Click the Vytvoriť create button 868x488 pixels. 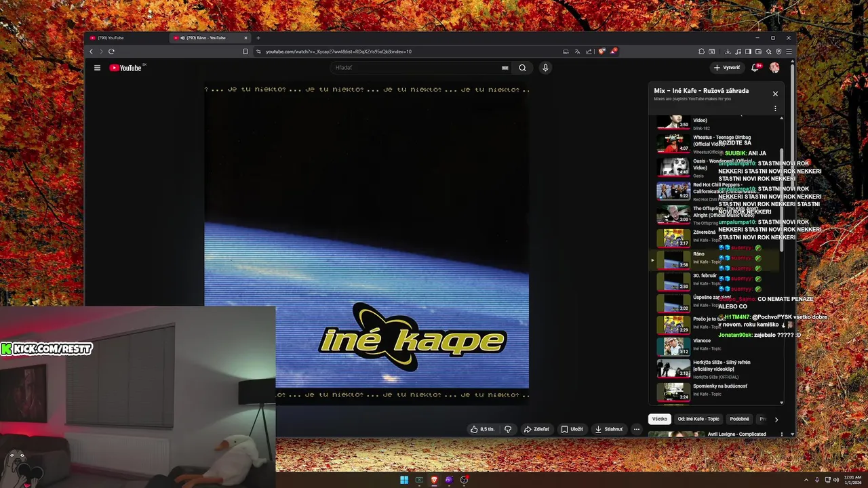tap(727, 68)
